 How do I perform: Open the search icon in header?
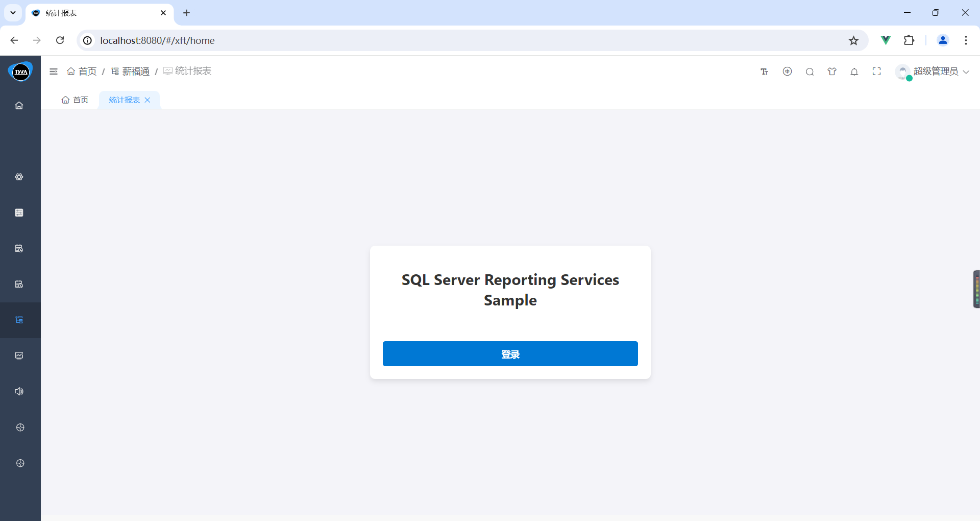[x=810, y=72]
